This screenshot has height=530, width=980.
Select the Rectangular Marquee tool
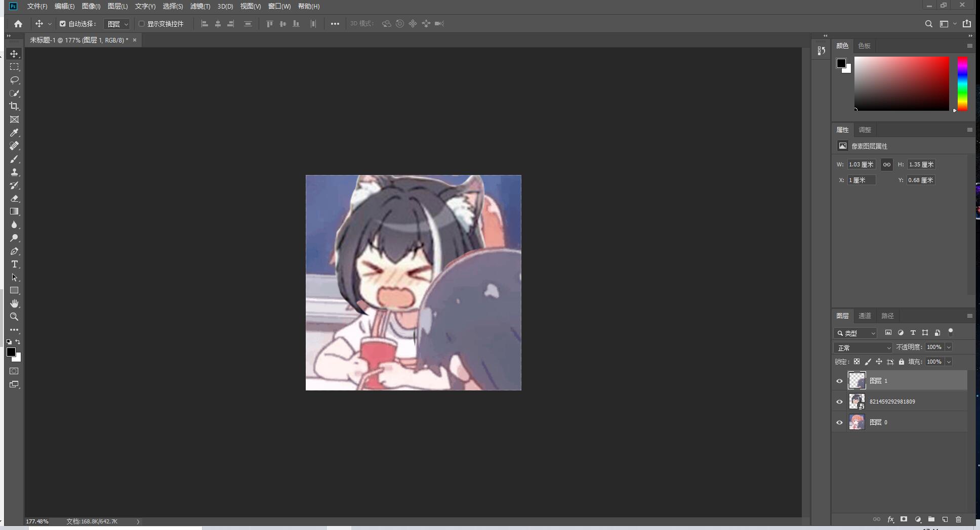pos(14,67)
